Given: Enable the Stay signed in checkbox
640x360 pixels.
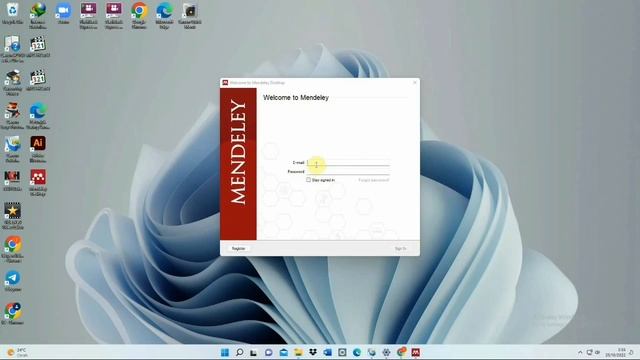Looking at the screenshot, I should pos(309,180).
